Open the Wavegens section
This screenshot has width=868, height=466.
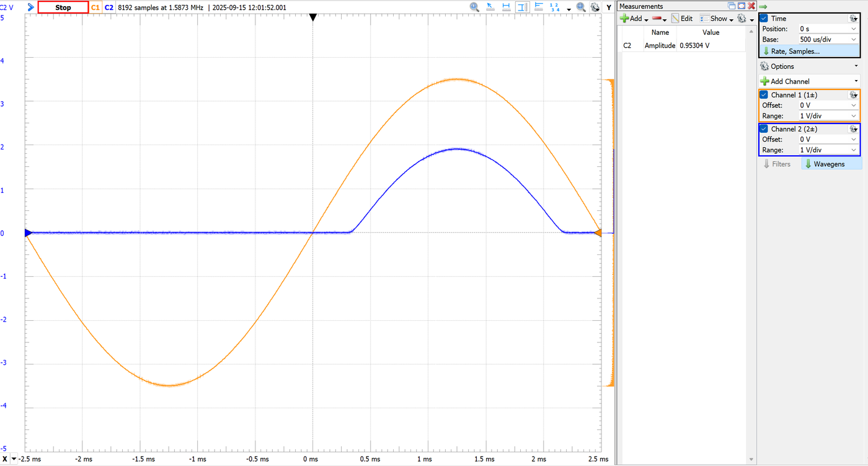831,164
